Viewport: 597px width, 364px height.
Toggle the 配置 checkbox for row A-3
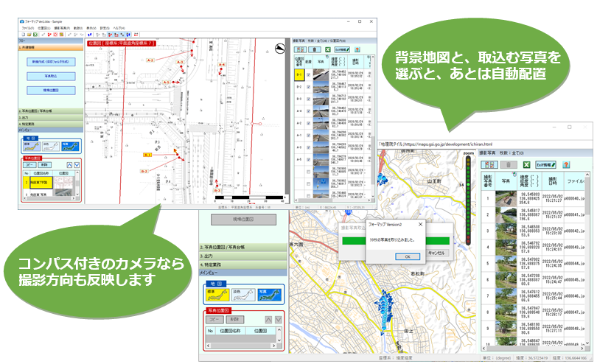(308, 147)
